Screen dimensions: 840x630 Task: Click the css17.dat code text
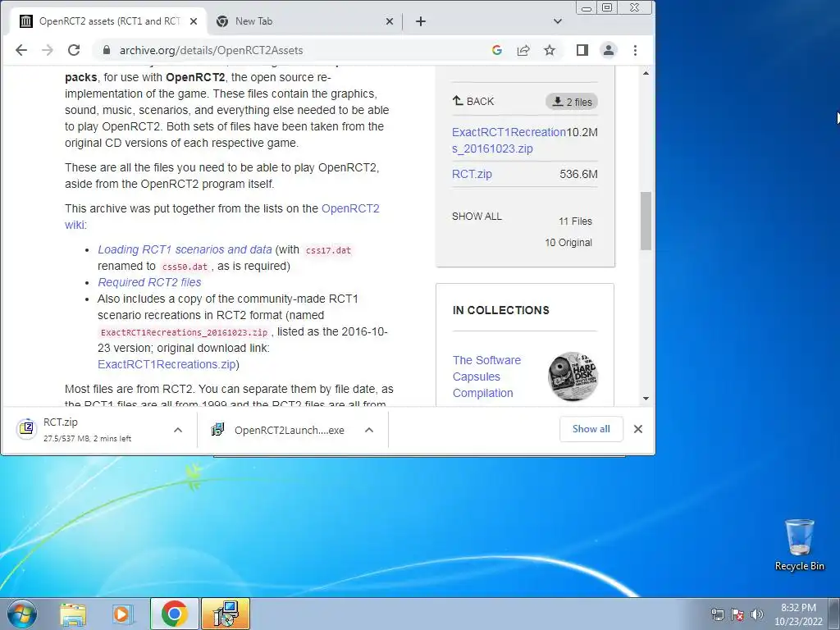point(328,250)
